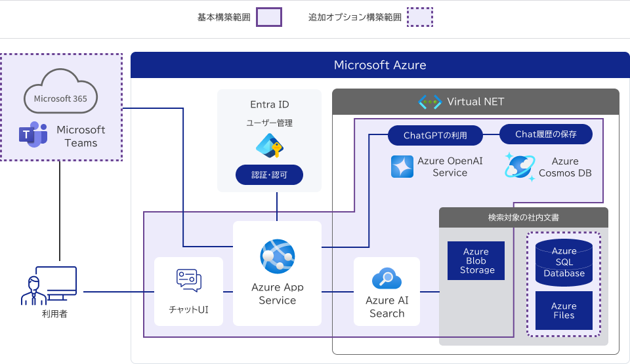Click the Azure AI Search cloud icon

click(387, 279)
